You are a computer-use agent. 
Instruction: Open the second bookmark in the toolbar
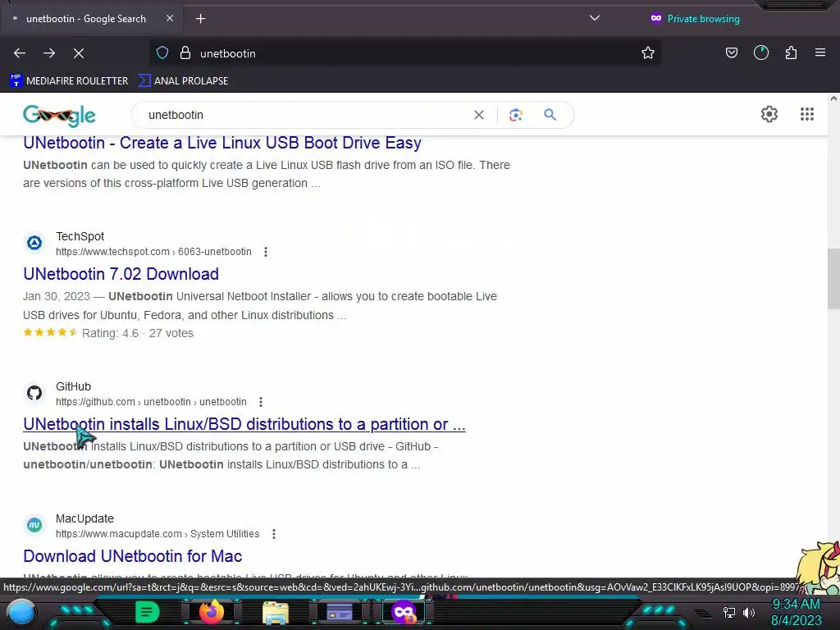coord(183,81)
